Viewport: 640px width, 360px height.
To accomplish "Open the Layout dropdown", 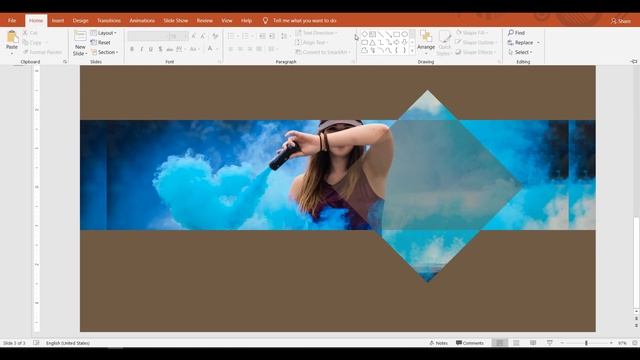I will (x=104, y=33).
